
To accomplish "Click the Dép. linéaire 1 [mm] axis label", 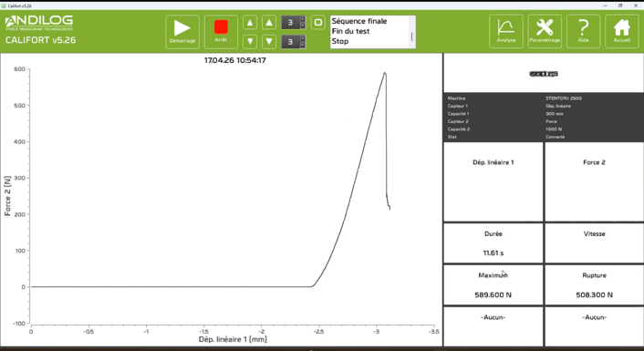I will point(233,339).
